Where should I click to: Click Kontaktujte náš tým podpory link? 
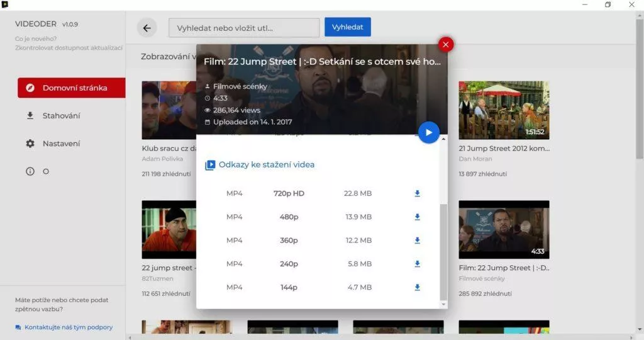point(69,327)
